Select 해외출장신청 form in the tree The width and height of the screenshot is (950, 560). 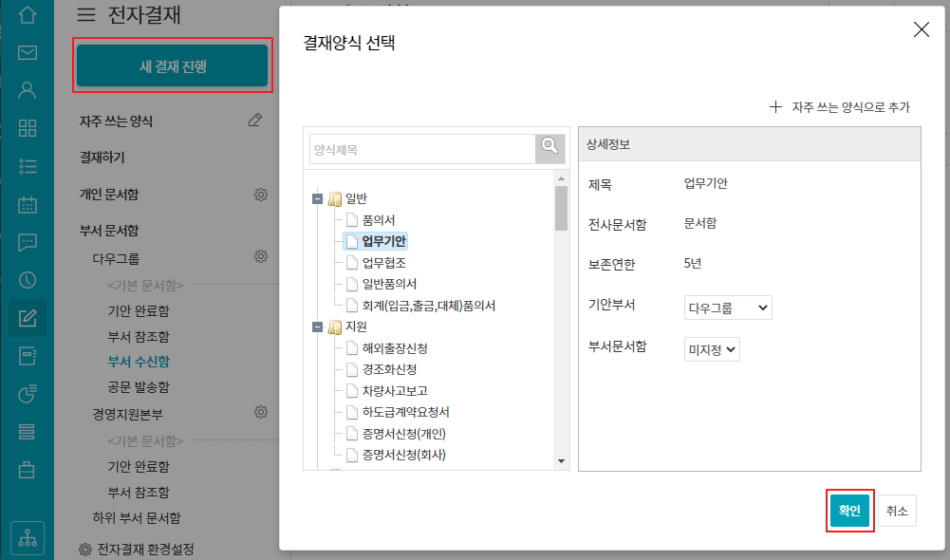[395, 348]
